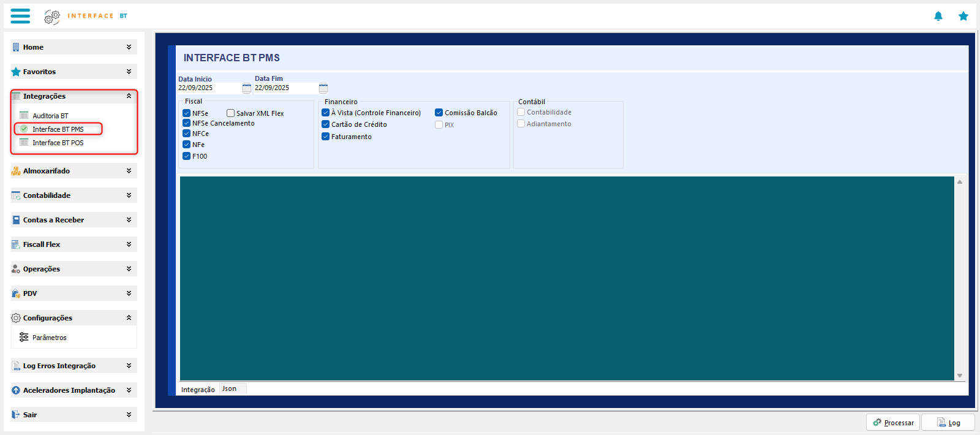Click the Favoritos star icon in sidebar
Image resolution: width=980 pixels, height=435 pixels.
(x=16, y=72)
